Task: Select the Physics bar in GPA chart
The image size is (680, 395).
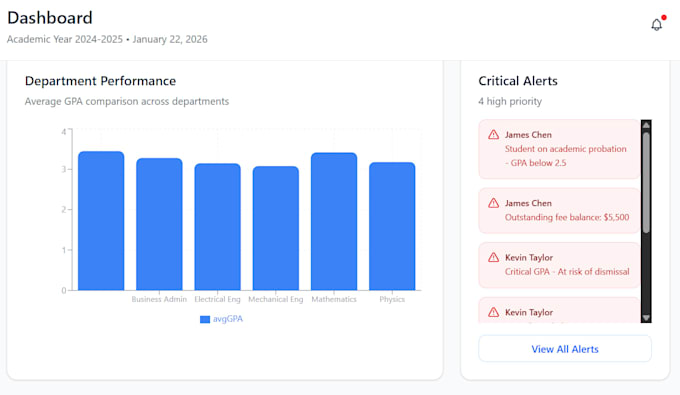Action: pos(392,226)
